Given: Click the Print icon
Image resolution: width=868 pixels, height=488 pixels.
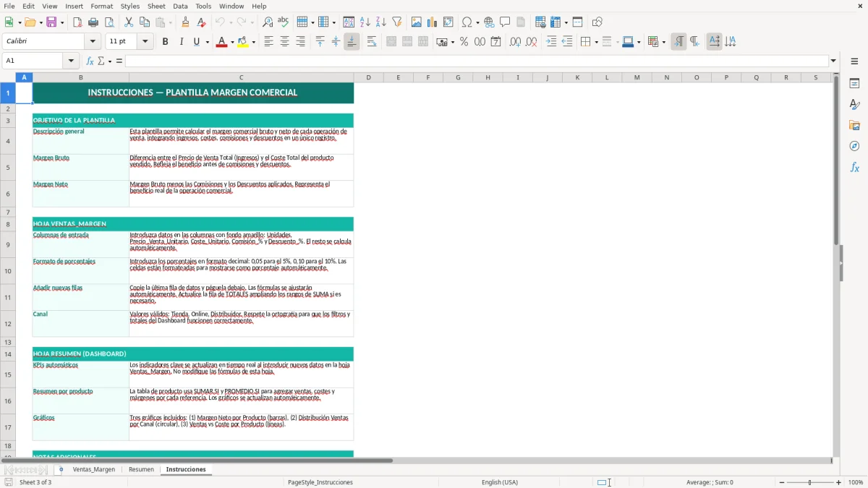Looking at the screenshot, I should click(93, 22).
